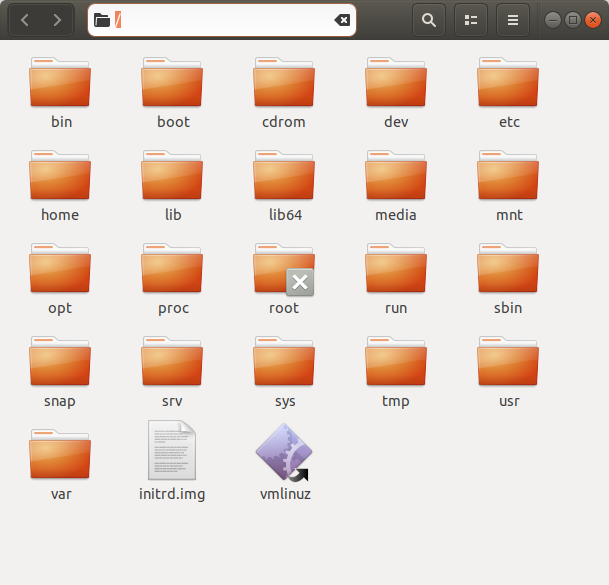Click the "initrd.img" file name label
The width and height of the screenshot is (609, 585).
tap(172, 494)
